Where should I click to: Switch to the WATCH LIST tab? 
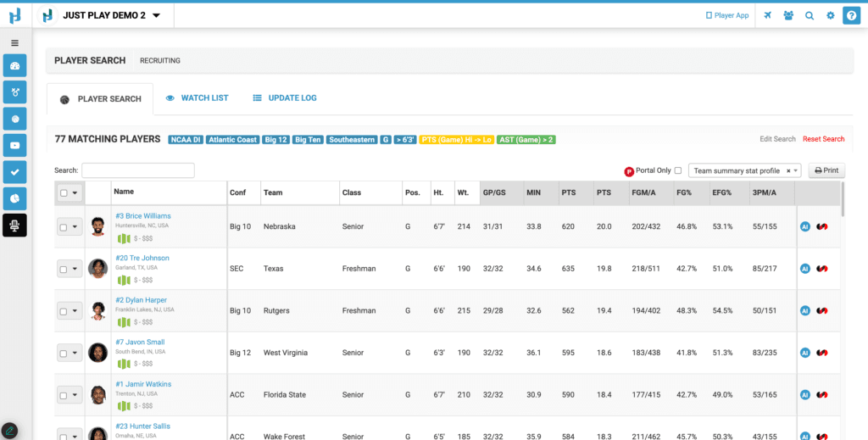tap(197, 98)
